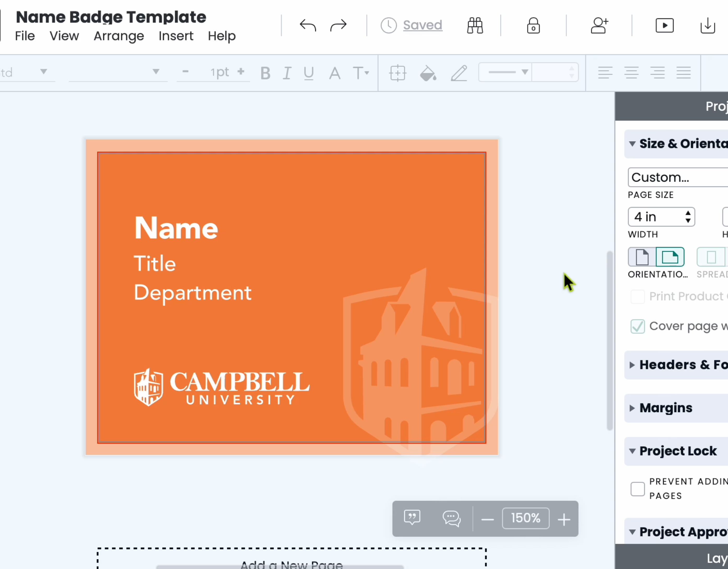Expand the Margins section
The height and width of the screenshot is (569, 728).
point(666,408)
